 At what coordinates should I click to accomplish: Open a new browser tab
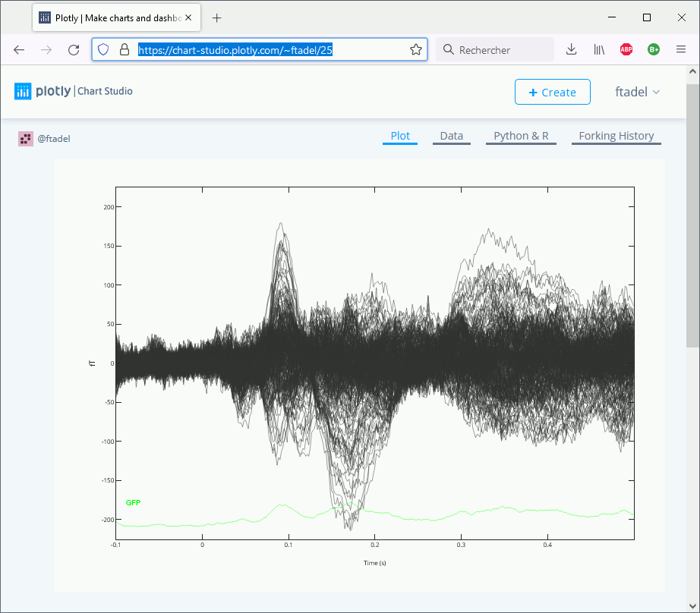coord(217,17)
